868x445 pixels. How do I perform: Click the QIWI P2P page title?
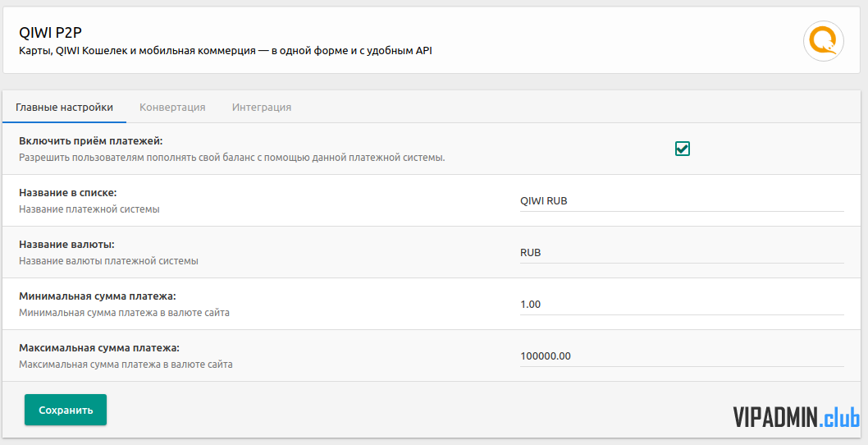tap(50, 32)
